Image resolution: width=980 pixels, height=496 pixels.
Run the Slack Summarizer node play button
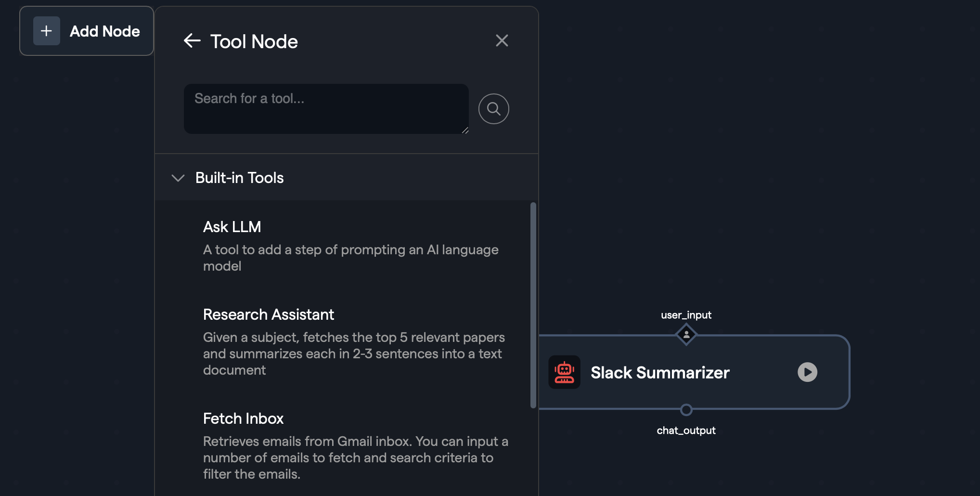pyautogui.click(x=807, y=372)
